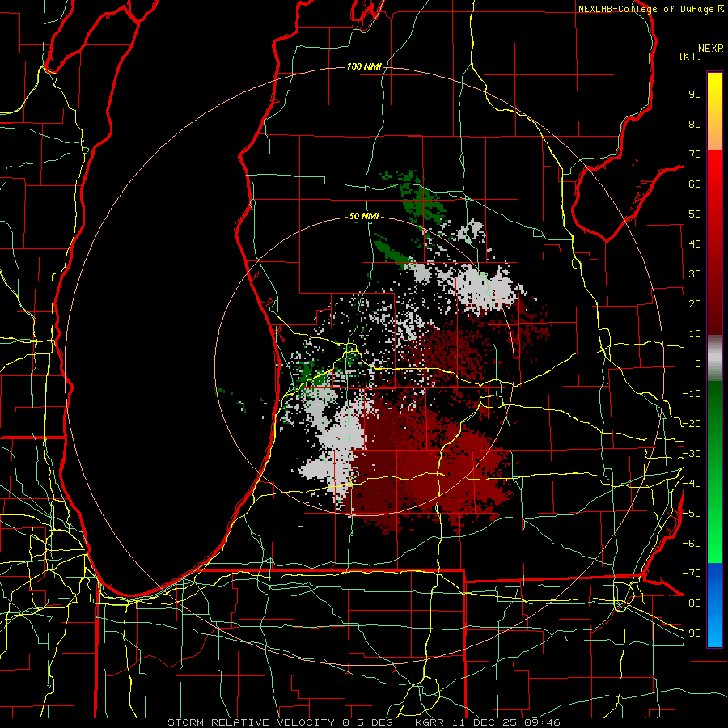Click the positive 80 scale value
Image resolution: width=728 pixels, height=728 pixels.
tap(695, 125)
